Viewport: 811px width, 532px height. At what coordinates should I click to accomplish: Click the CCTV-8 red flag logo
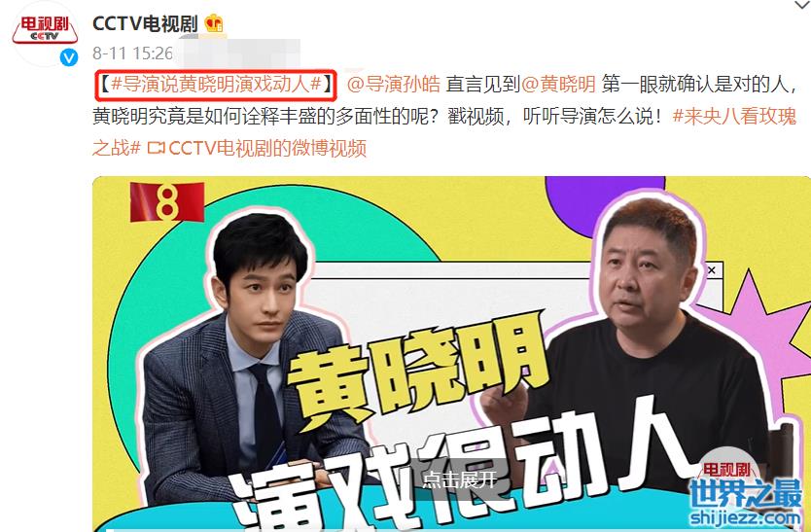tap(167, 202)
